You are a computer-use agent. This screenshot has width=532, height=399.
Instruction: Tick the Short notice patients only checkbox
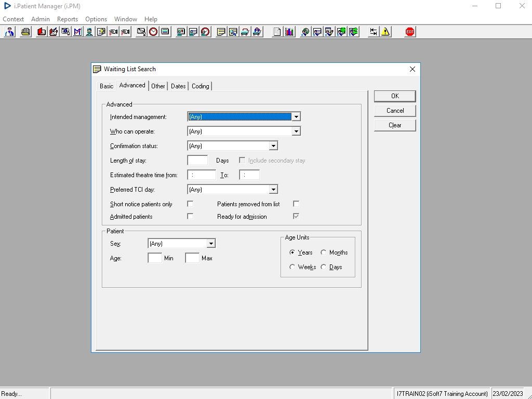pos(190,204)
